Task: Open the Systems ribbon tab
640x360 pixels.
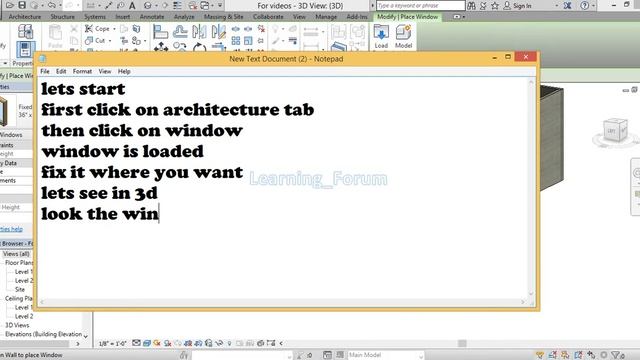Action: point(95,17)
